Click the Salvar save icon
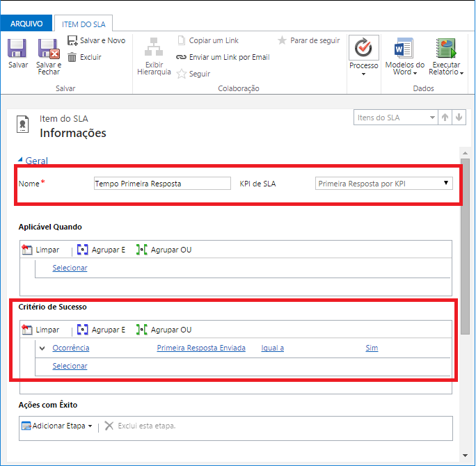The image size is (476, 466). click(18, 49)
